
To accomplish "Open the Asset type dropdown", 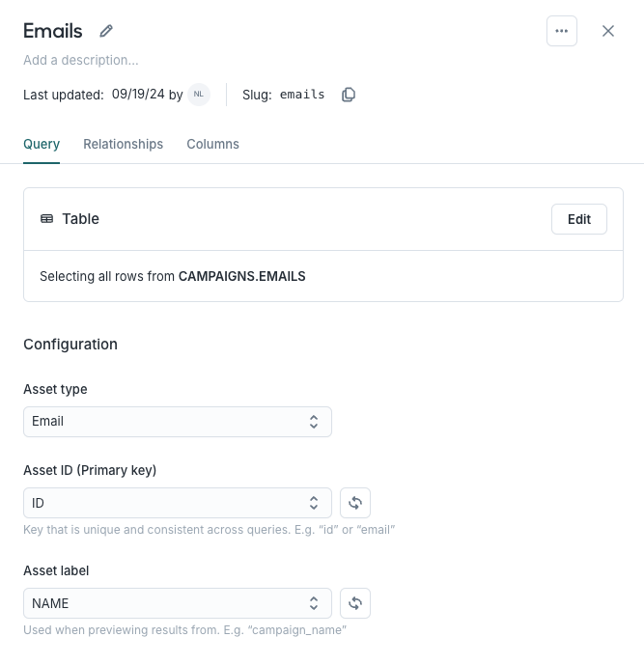I will pyautogui.click(x=178, y=422).
